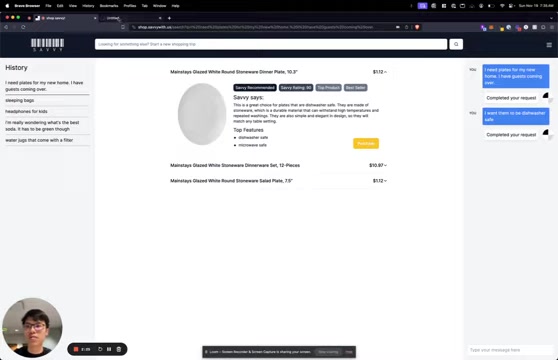This screenshot has width=558, height=360.
Task: Click the search magnifier button
Action: pyautogui.click(x=456, y=44)
